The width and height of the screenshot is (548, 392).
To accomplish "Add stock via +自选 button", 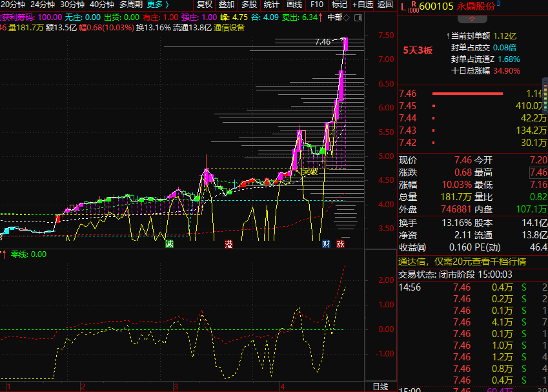I will (x=362, y=5).
